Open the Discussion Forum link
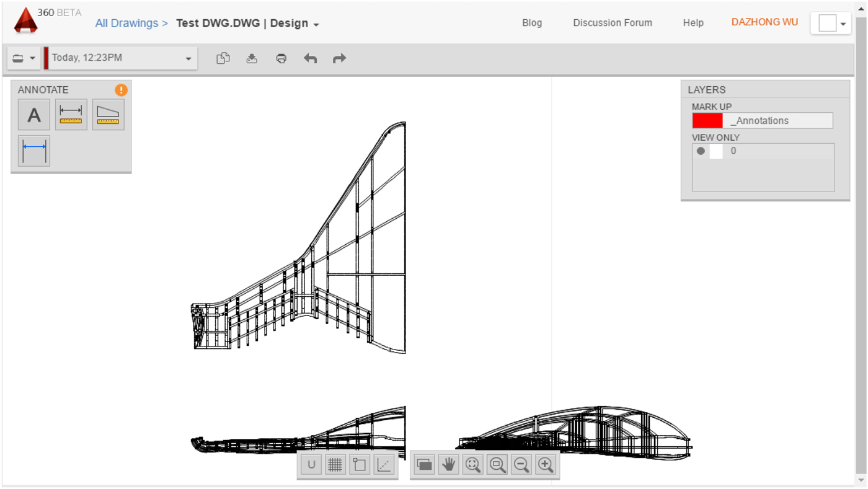Image resolution: width=868 pixels, height=489 pixels. tap(612, 23)
